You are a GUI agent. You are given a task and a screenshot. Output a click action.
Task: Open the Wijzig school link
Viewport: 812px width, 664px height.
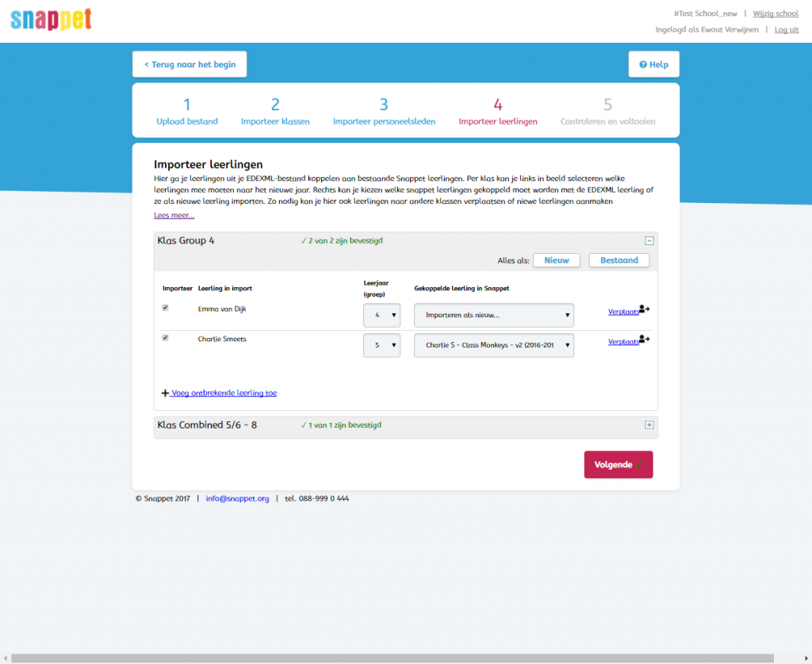coord(775,13)
